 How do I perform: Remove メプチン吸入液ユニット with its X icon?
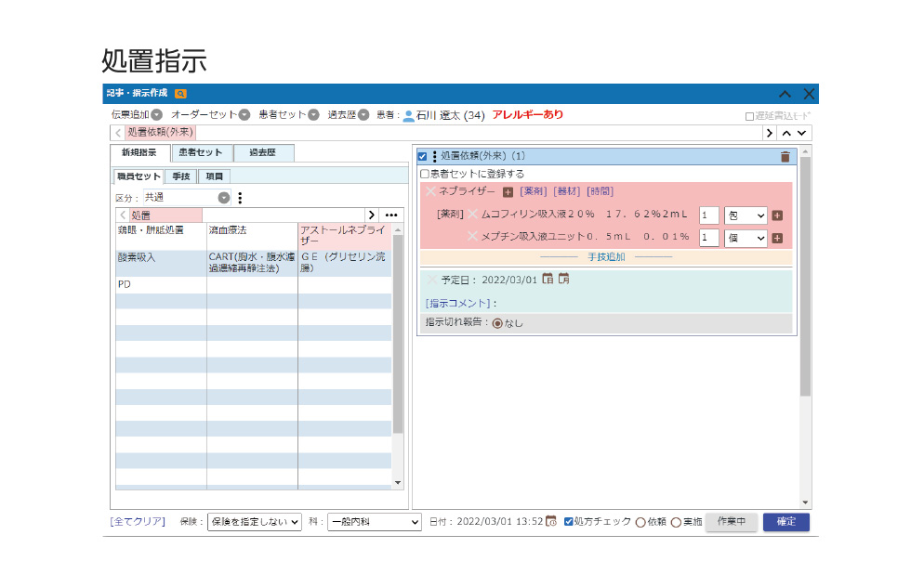(x=472, y=237)
